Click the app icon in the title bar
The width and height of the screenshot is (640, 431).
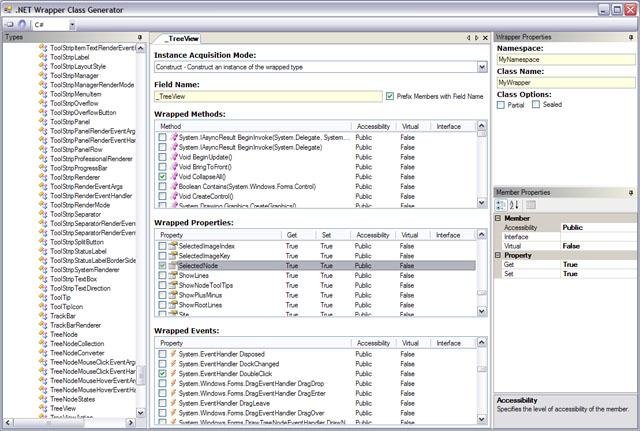[x=8, y=9]
